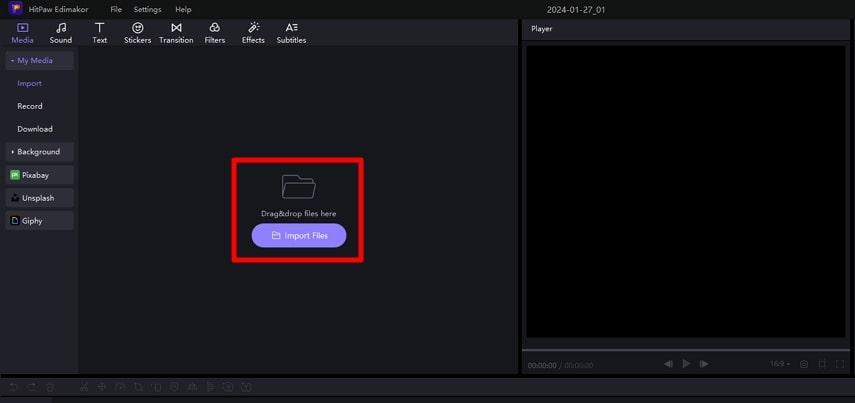Click the project name 2024-01-27_01
Viewport: 855px width, 403px height.
click(x=576, y=10)
